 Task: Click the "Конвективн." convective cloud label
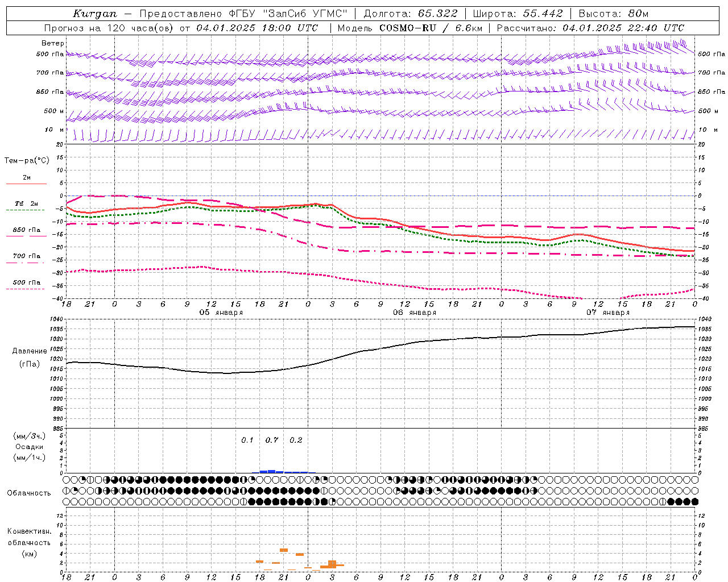[x=29, y=531]
